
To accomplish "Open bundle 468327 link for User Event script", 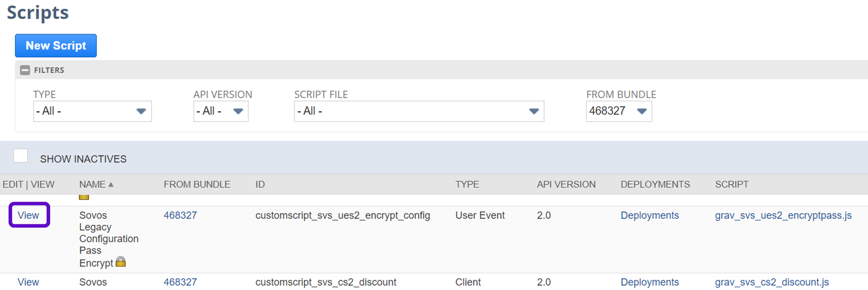I will [180, 215].
